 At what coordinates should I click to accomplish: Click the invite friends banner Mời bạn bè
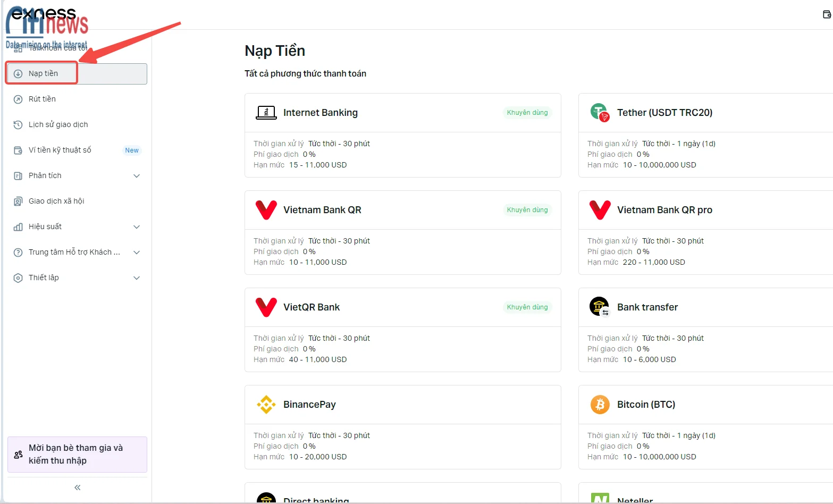click(x=77, y=455)
